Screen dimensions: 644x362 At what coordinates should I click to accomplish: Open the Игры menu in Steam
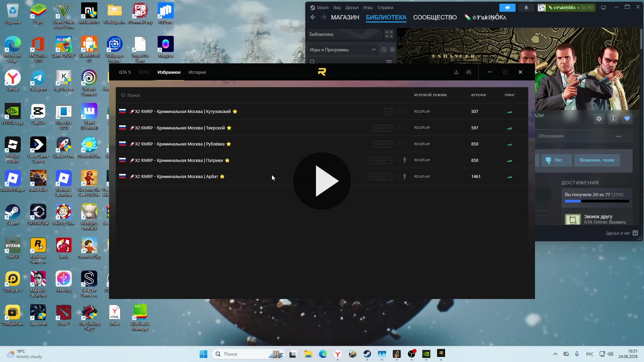point(368,7)
